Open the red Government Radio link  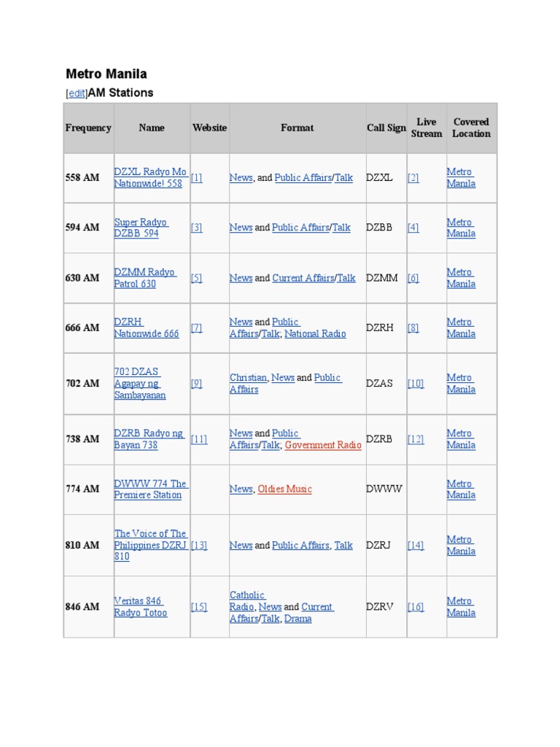tap(323, 445)
